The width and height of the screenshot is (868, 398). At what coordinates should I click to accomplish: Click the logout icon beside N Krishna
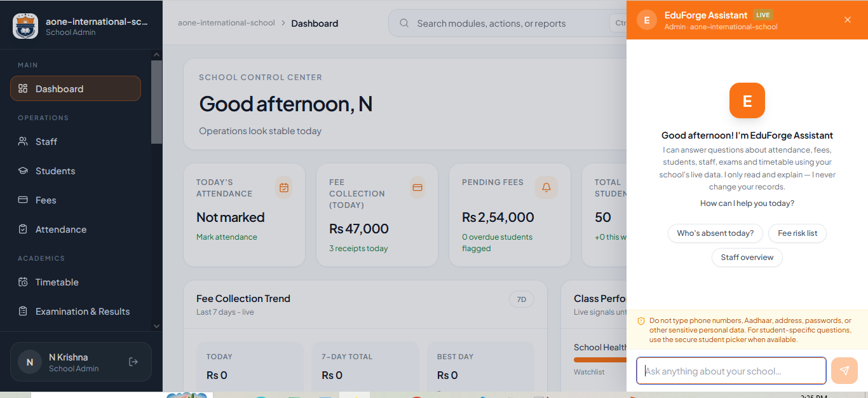point(133,362)
